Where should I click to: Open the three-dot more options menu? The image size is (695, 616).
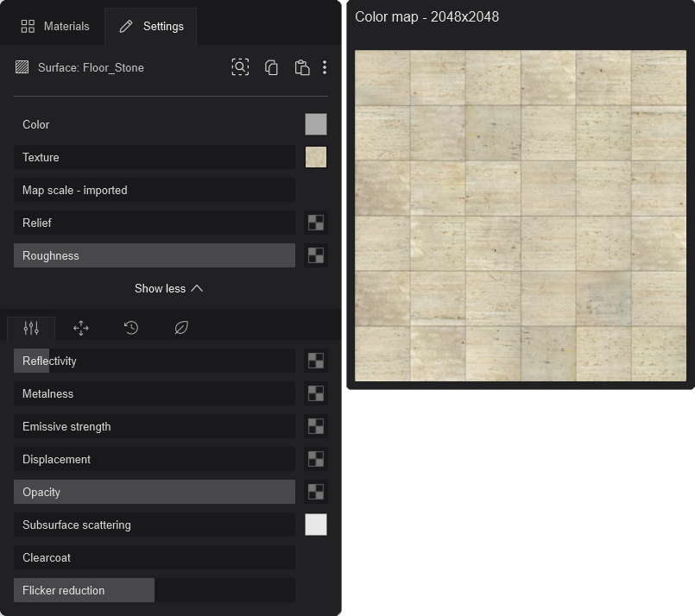[x=325, y=67]
